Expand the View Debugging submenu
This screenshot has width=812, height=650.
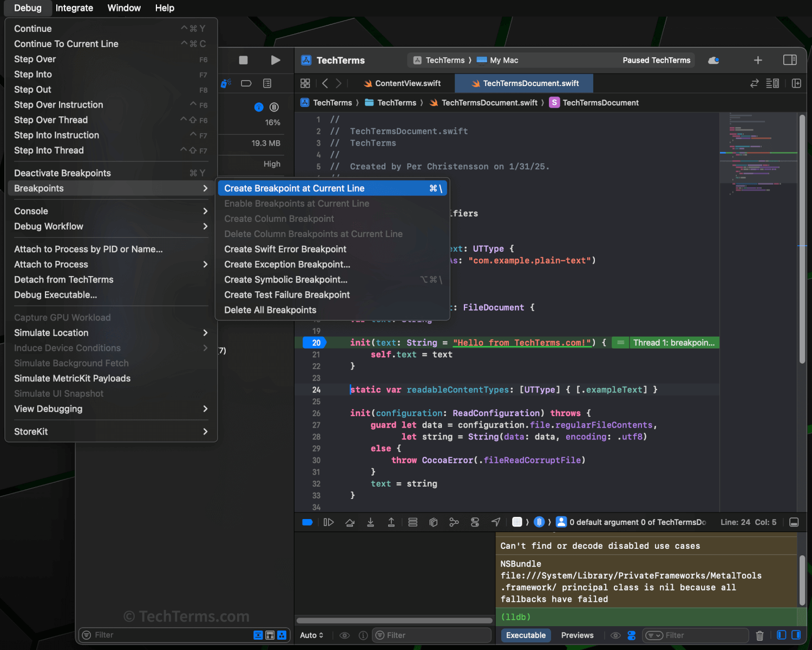click(111, 409)
